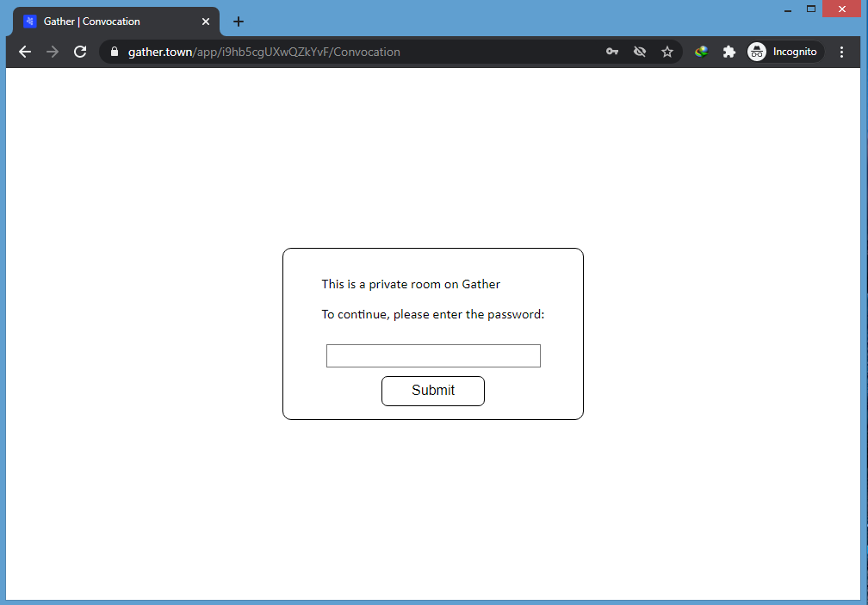Click the Incognito profile button
Image resolution: width=868 pixels, height=605 pixels.
pos(785,52)
